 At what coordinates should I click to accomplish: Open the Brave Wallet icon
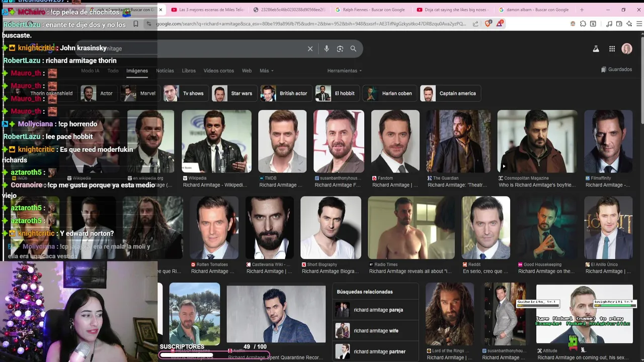pos(619,24)
